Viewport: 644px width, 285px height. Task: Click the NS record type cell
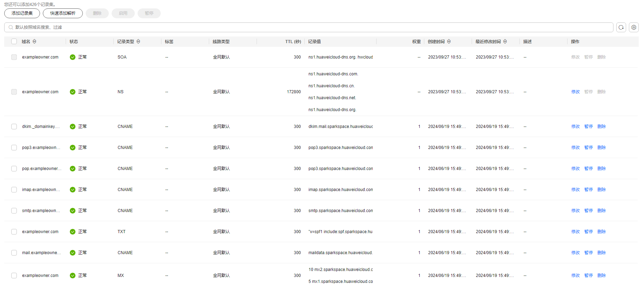[x=120, y=92]
